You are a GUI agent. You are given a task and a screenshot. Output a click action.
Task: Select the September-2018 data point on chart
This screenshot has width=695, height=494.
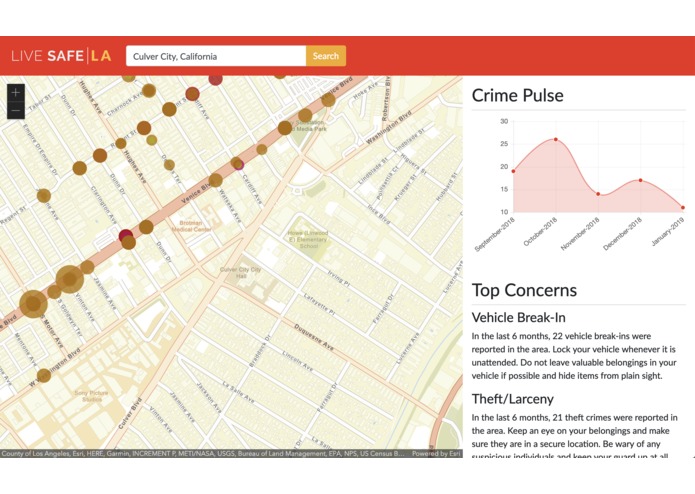[x=513, y=171]
